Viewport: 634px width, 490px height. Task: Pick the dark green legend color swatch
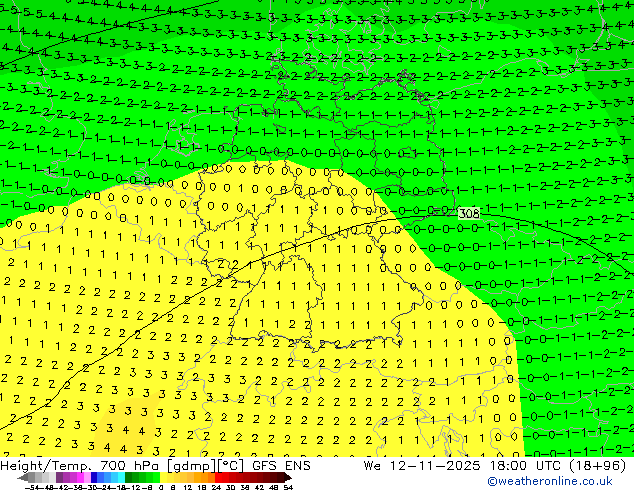click(129, 477)
